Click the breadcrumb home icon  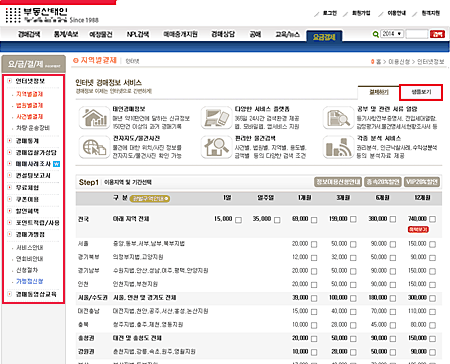tap(373, 62)
